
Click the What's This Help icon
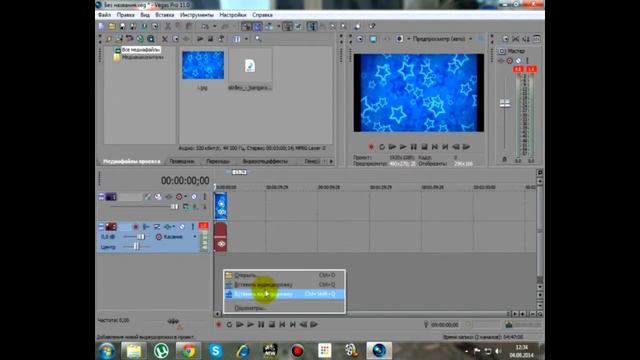coord(372,27)
